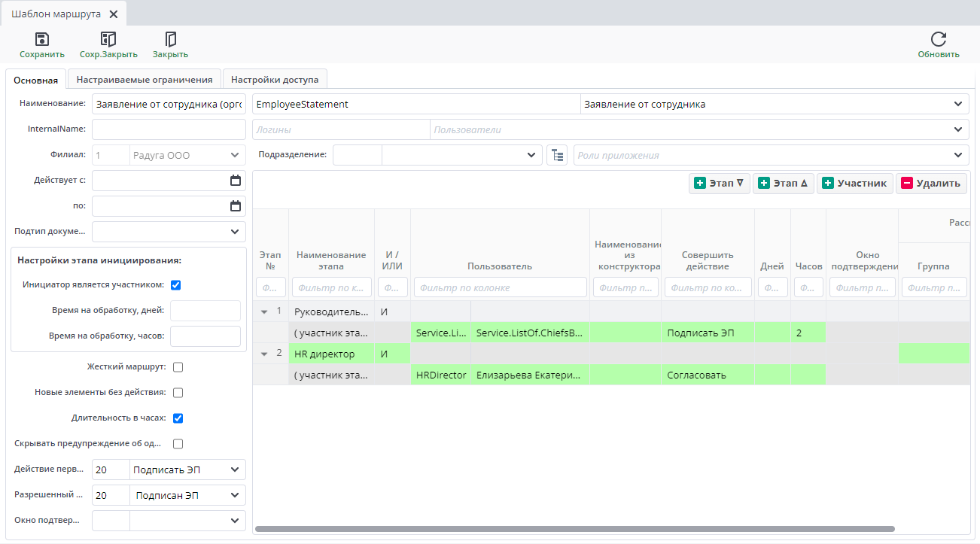
Task: Click the Участник add button
Action: (x=854, y=184)
